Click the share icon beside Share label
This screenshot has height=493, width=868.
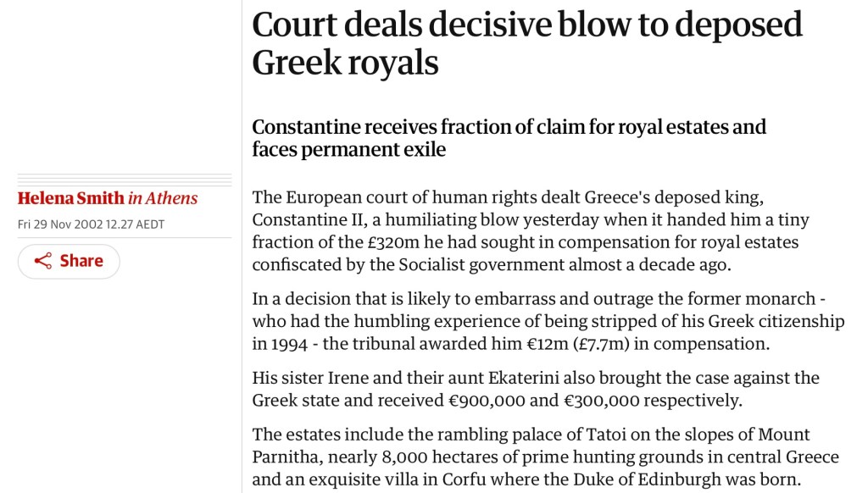43,261
